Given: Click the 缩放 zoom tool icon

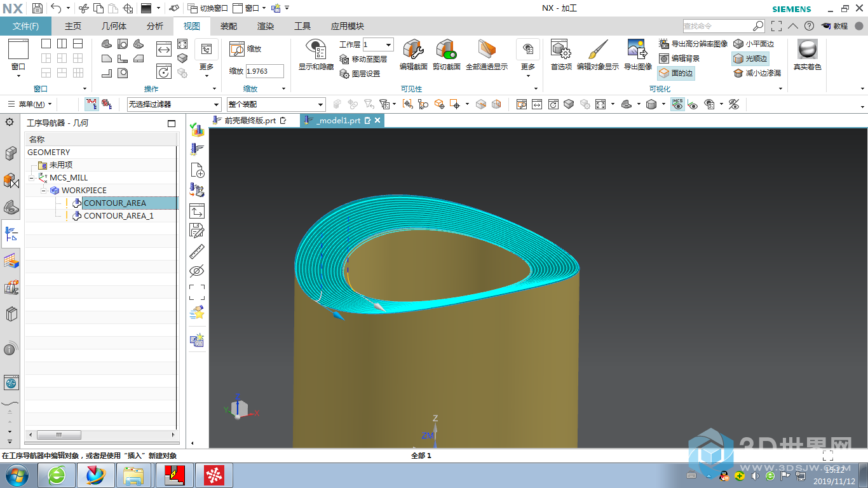Looking at the screenshot, I should click(x=237, y=49).
